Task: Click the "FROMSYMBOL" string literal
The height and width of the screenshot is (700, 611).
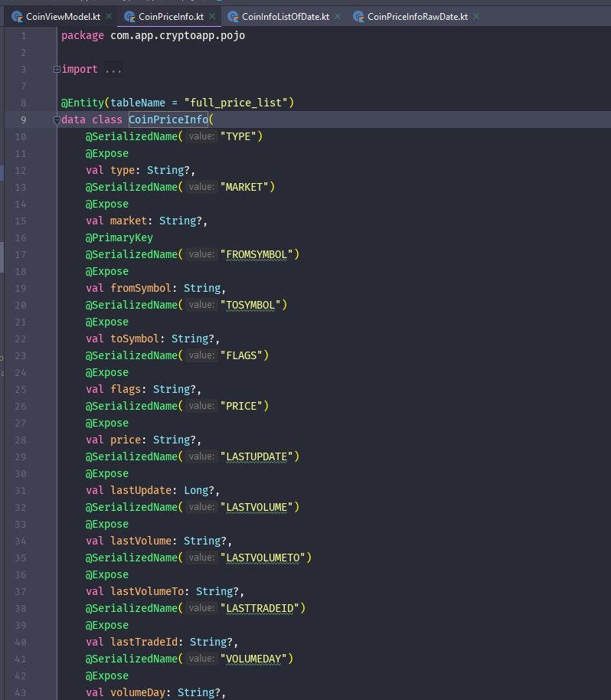Action: click(x=256, y=254)
